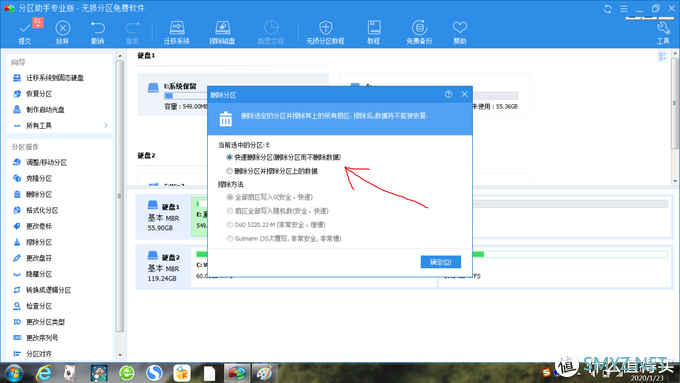This screenshot has height=383, width=680.
Task: Click disk list right scrollbar
Action: pyautogui.click(x=675, y=103)
